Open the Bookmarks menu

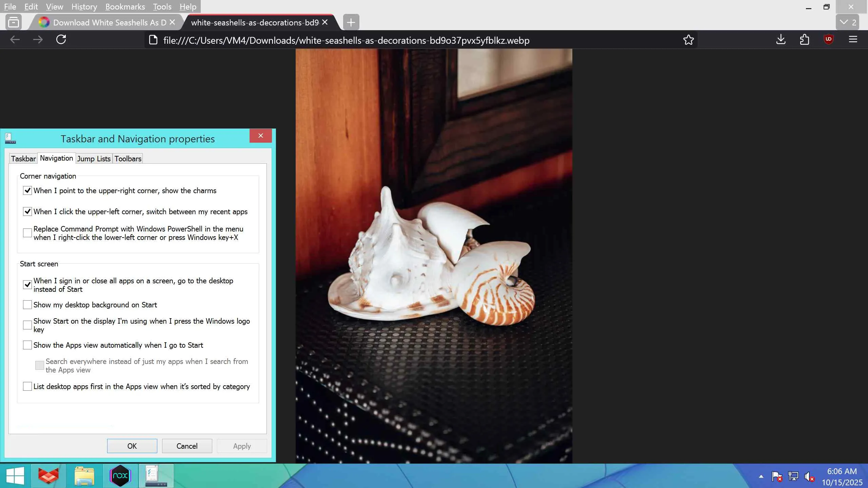point(125,6)
